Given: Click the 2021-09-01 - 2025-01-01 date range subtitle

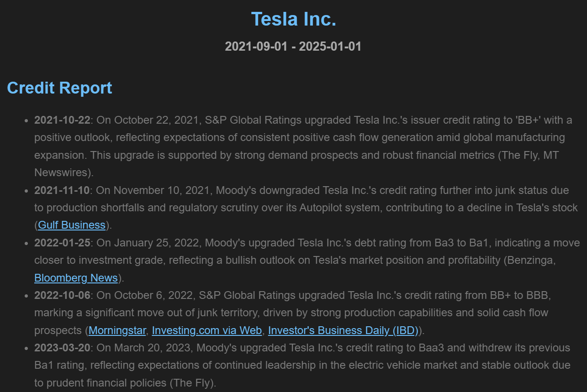Looking at the screenshot, I should [293, 47].
